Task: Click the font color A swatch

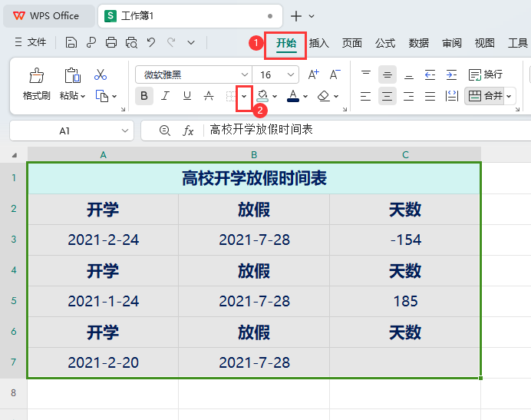Action: click(293, 96)
